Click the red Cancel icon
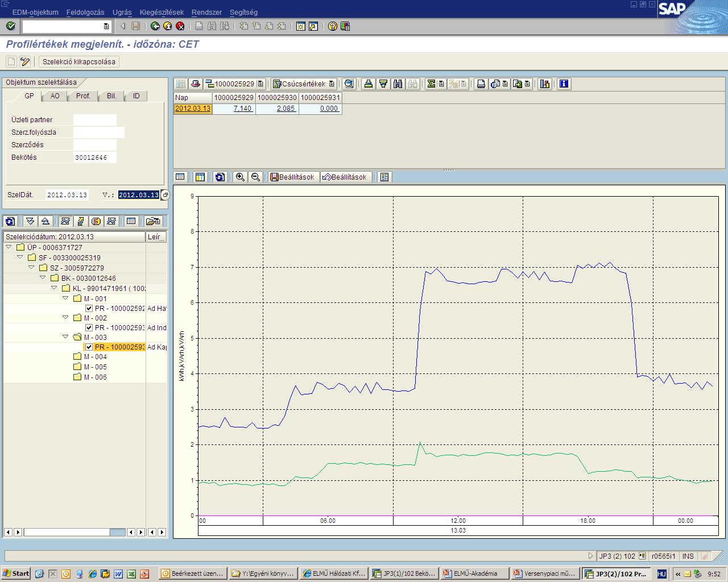Viewport: 728px width, 582px height. click(x=180, y=26)
